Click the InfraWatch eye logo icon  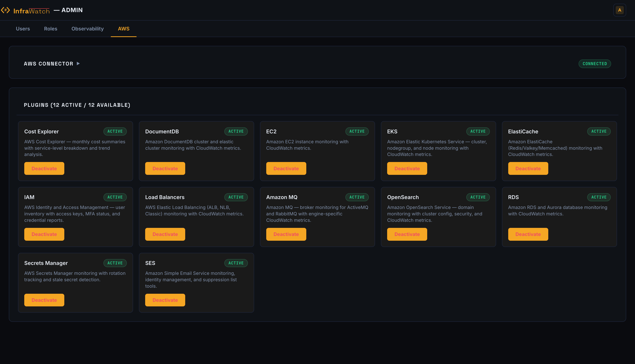point(5,10)
